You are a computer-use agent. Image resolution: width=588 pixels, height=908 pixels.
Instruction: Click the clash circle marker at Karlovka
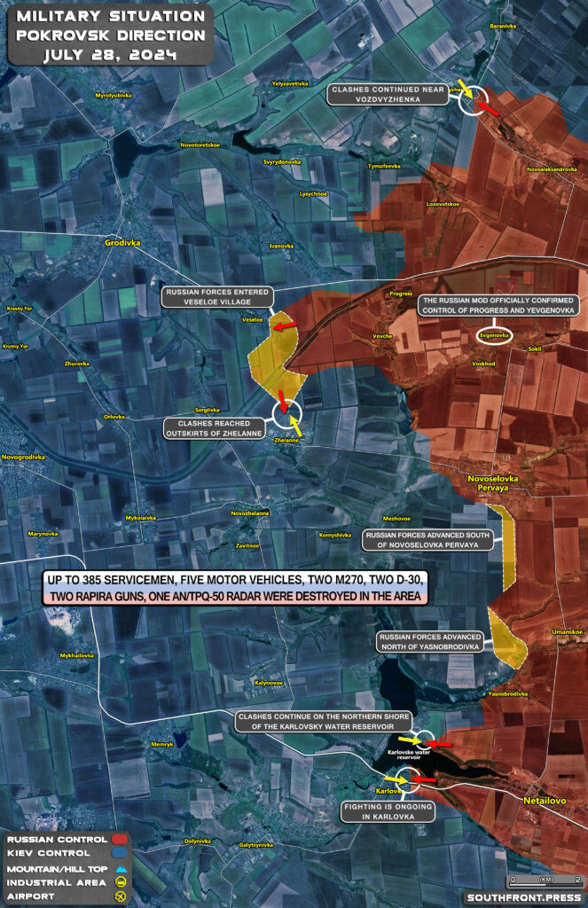pos(408,780)
